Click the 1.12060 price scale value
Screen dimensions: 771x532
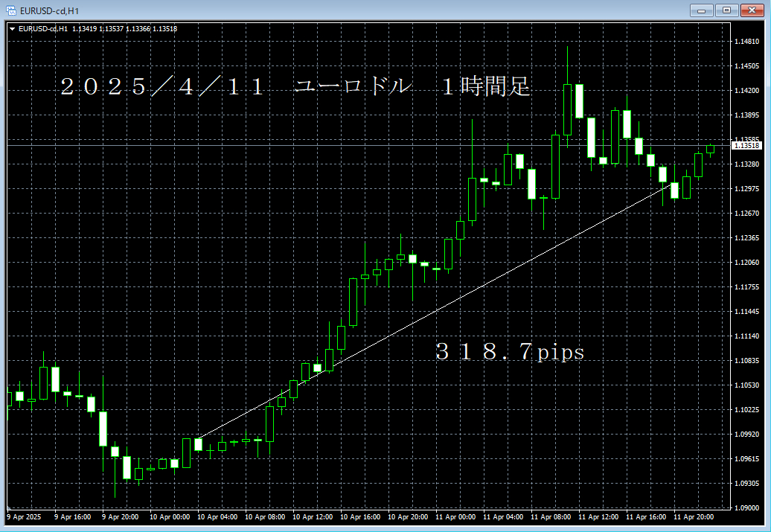click(746, 263)
